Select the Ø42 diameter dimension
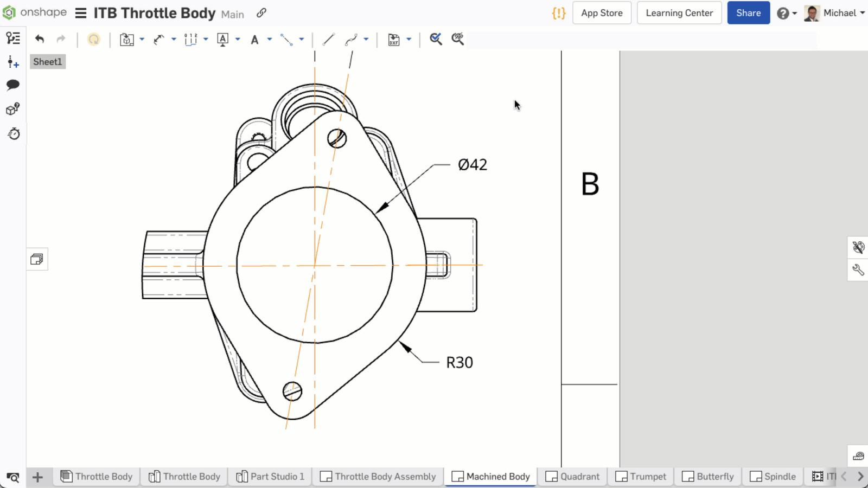The height and width of the screenshot is (488, 868). click(472, 165)
